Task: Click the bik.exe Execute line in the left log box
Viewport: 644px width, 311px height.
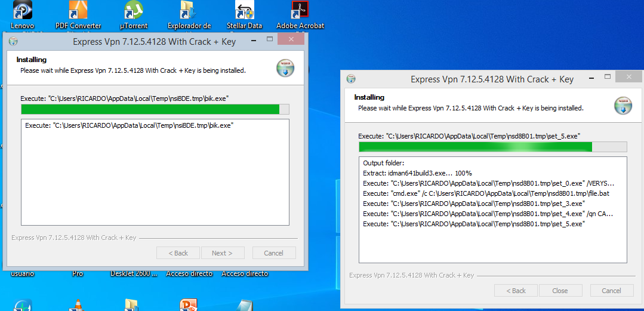Action: (x=130, y=126)
